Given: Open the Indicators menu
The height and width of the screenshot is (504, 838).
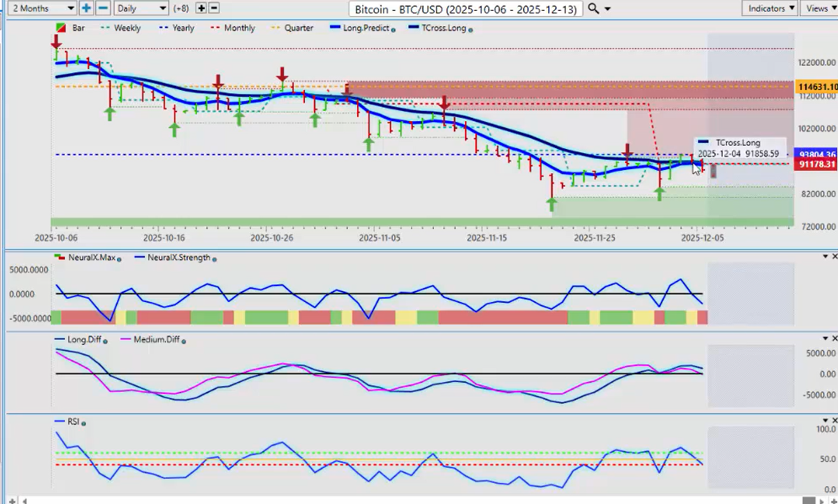Looking at the screenshot, I should [769, 8].
